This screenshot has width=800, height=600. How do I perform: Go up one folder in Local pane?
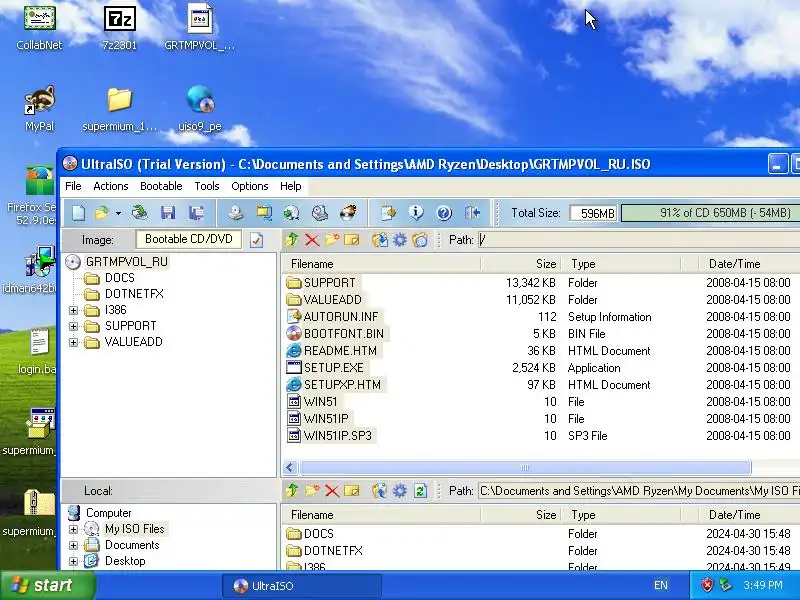click(292, 491)
